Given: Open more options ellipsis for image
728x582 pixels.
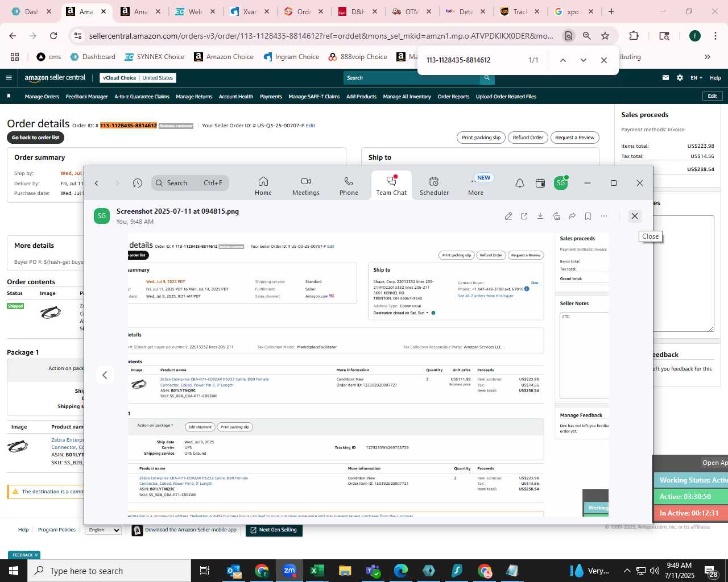Looking at the screenshot, I should click(x=604, y=216).
